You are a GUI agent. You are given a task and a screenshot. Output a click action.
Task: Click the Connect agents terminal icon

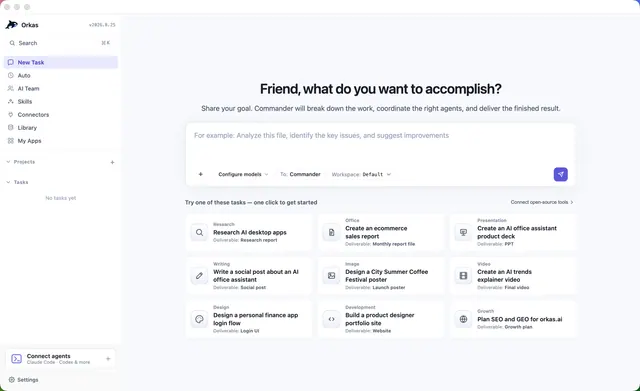click(x=16, y=359)
